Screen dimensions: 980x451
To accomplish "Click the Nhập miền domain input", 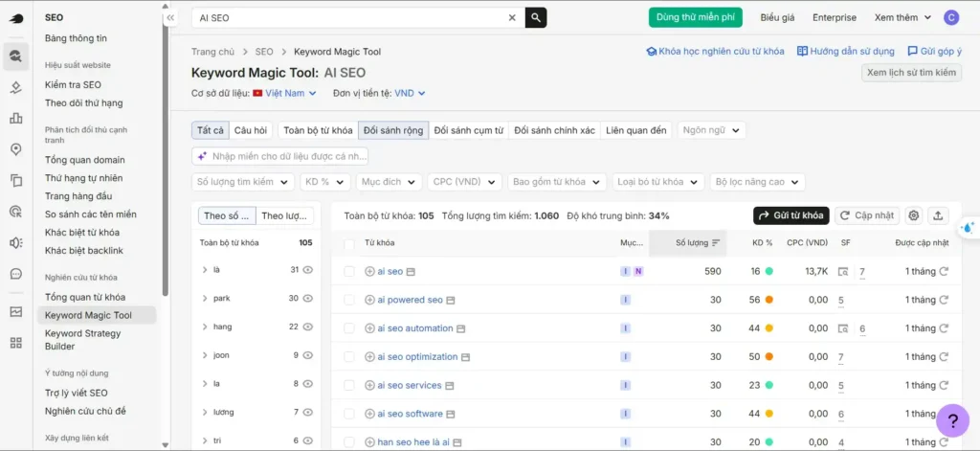I will (x=279, y=156).
